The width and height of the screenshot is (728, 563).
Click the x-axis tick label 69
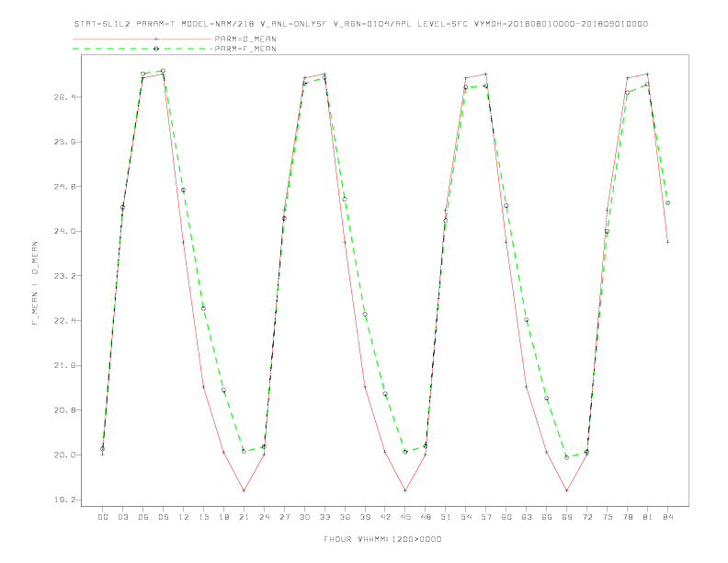click(567, 517)
